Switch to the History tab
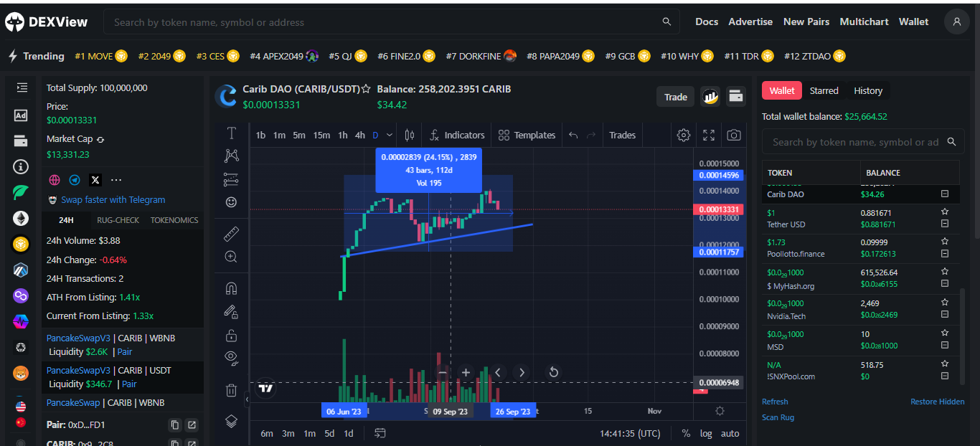980x446 pixels. tap(868, 90)
